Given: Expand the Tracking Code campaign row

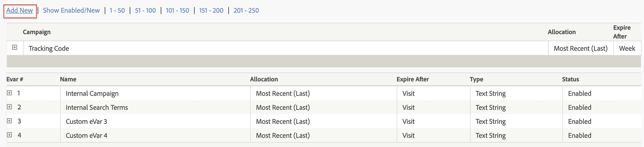Looking at the screenshot, I should (x=15, y=47).
